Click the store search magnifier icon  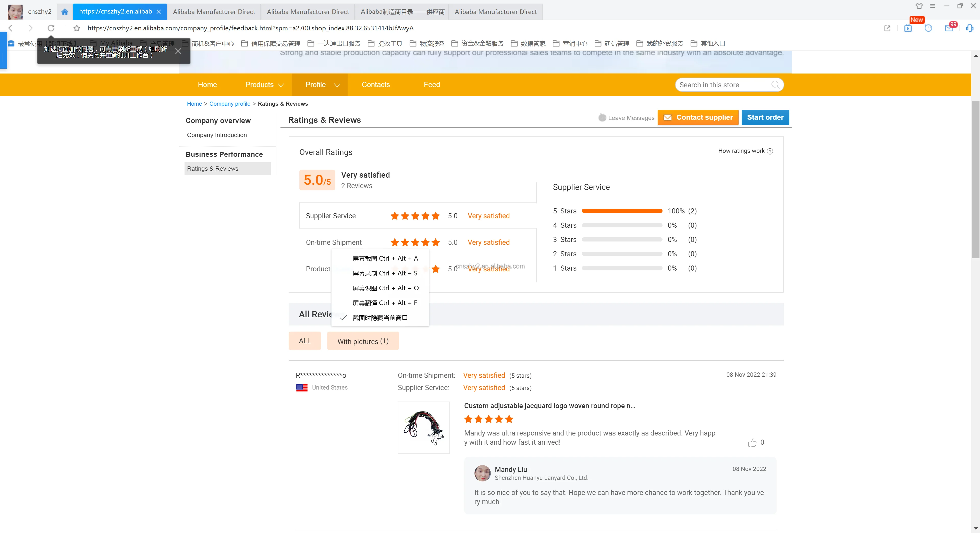tap(775, 84)
